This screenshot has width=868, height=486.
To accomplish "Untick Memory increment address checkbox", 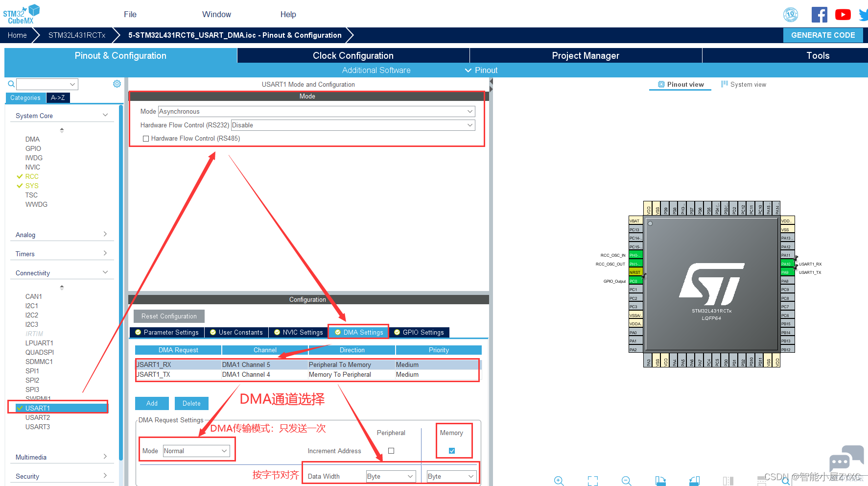I will tap(452, 451).
